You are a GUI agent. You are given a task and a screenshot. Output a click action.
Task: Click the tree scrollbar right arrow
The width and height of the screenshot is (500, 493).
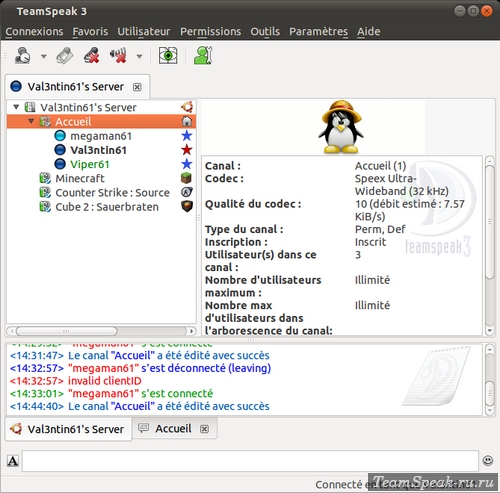(191, 331)
